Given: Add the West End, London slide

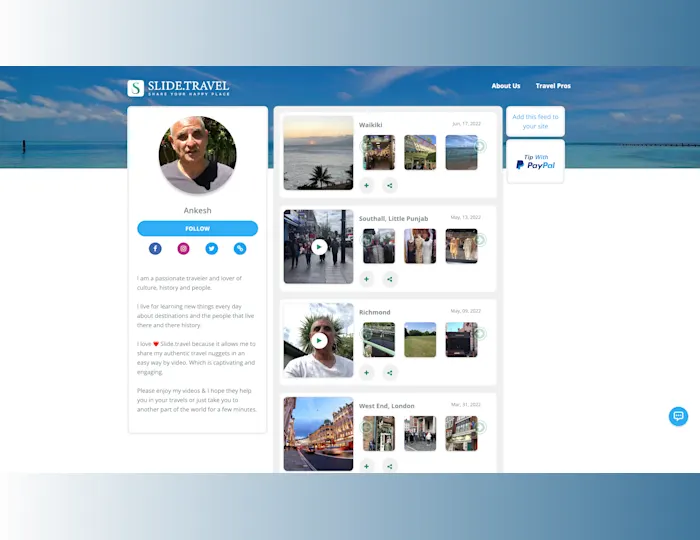Looking at the screenshot, I should point(367,466).
